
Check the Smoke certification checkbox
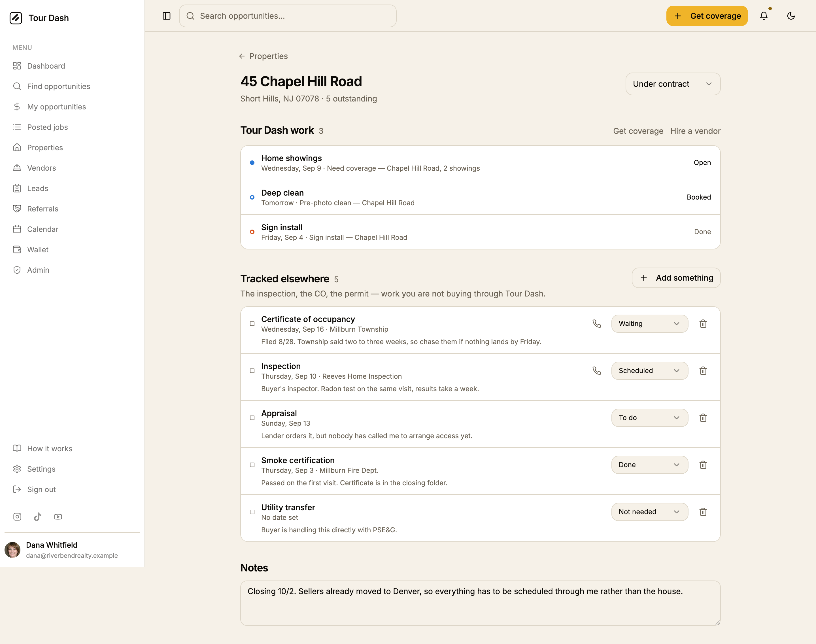coord(252,465)
